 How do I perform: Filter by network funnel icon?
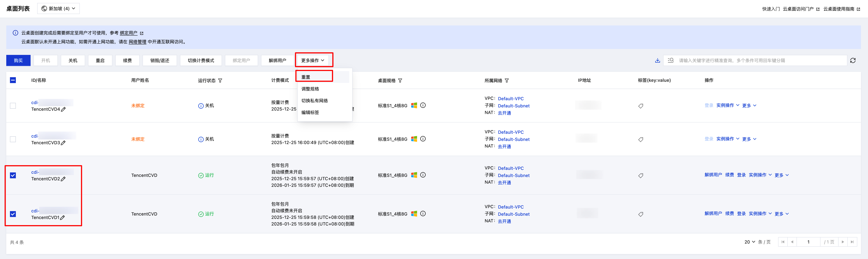click(507, 80)
